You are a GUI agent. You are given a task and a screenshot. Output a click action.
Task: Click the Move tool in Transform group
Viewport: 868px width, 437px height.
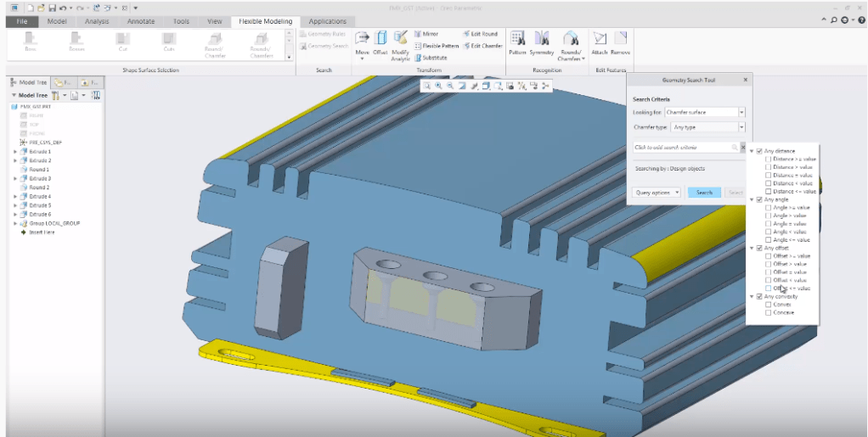coord(360,41)
